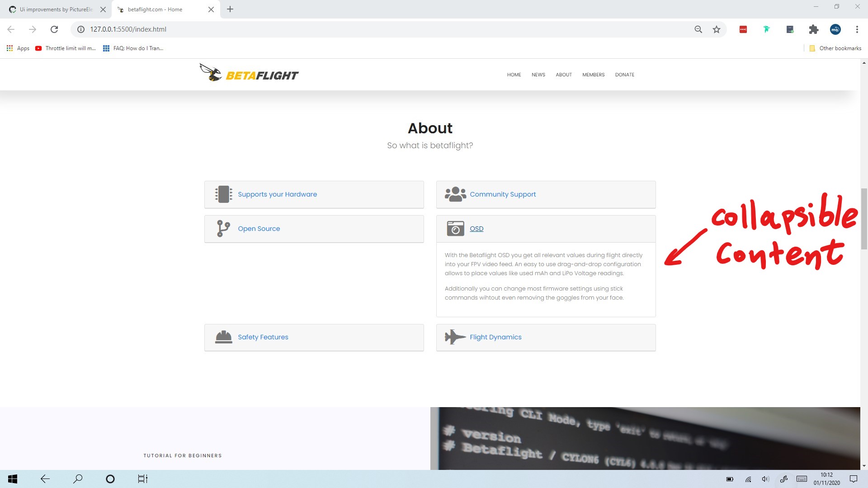Click the Windows Start button
The height and width of the screenshot is (488, 868).
click(x=12, y=479)
